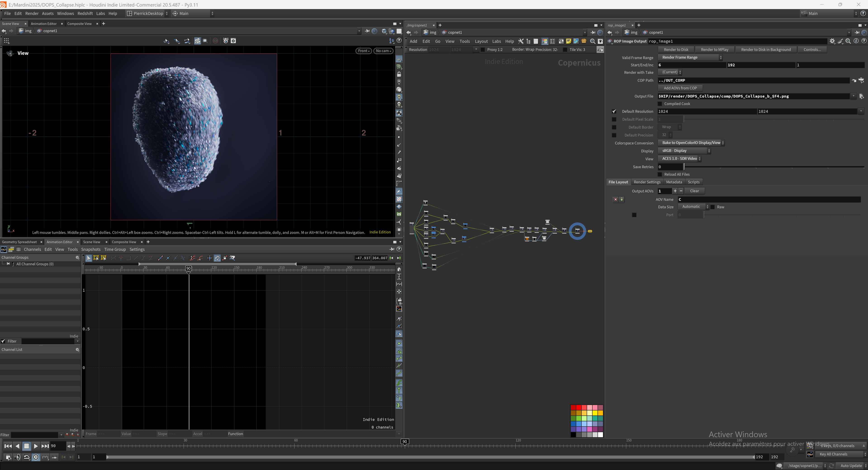
Task: Open the audio panel speaker icon
Action: pyautogui.click(x=17, y=457)
